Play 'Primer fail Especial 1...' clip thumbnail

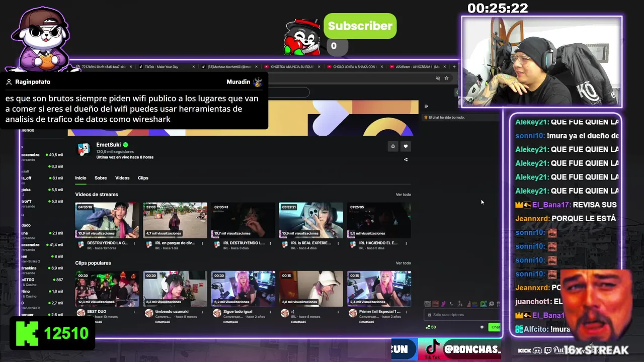[379, 289]
